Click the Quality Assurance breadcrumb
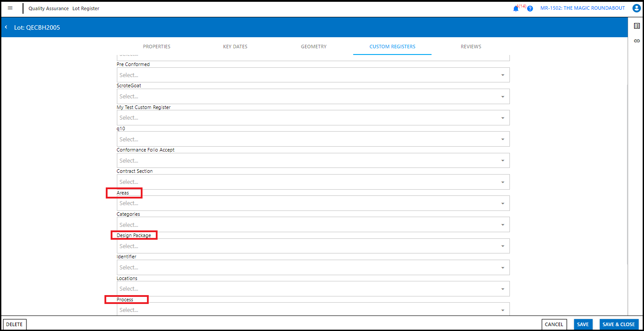This screenshot has height=331, width=644. pos(49,8)
